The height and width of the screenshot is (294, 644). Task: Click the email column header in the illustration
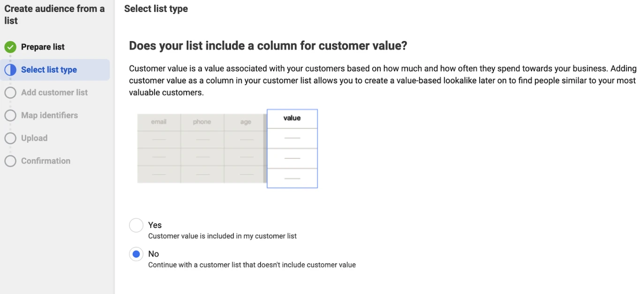click(x=159, y=122)
